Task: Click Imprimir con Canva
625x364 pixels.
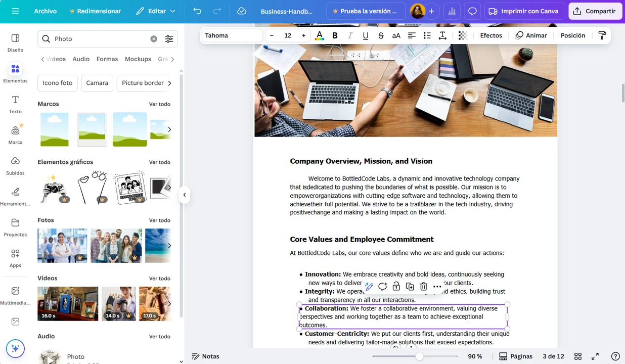Action: pos(524,11)
